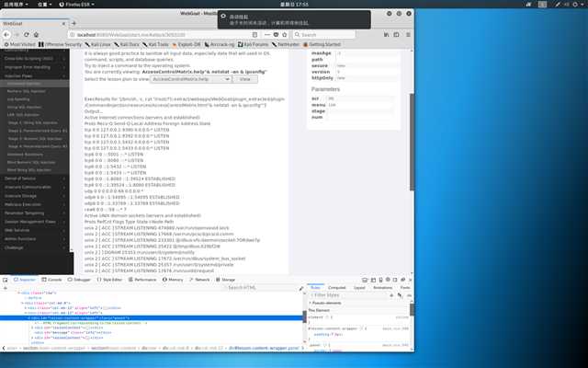Expand the Challenge menu

[x=35, y=247]
